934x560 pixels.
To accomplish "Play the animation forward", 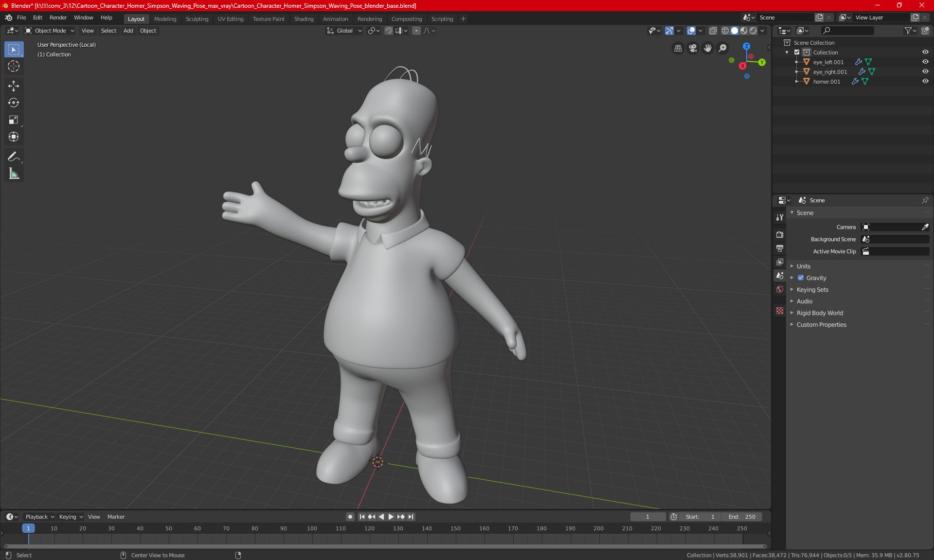I will click(391, 517).
